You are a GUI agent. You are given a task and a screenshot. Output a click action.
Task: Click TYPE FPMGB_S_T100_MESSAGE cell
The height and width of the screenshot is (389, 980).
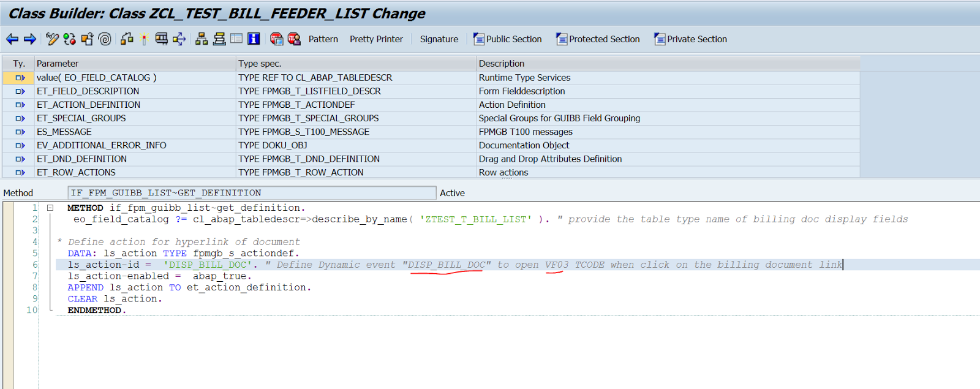click(x=356, y=132)
